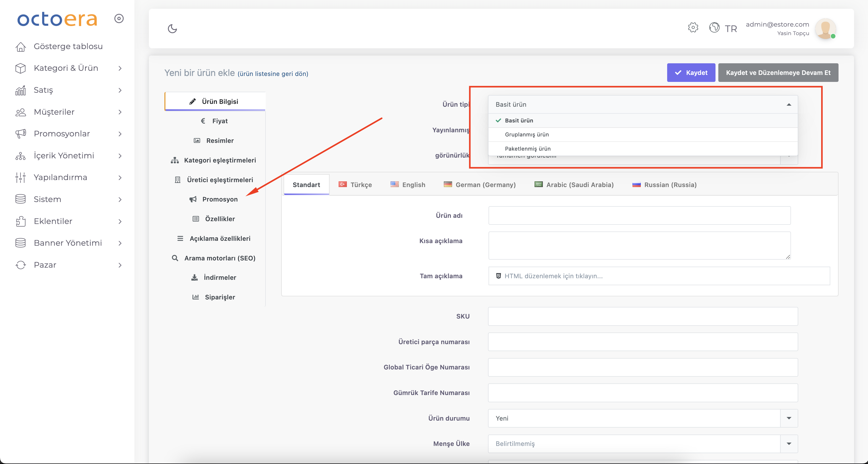This screenshot has height=464, width=868.
Task: Follow ürün listesine geri dön link
Action: [273, 74]
